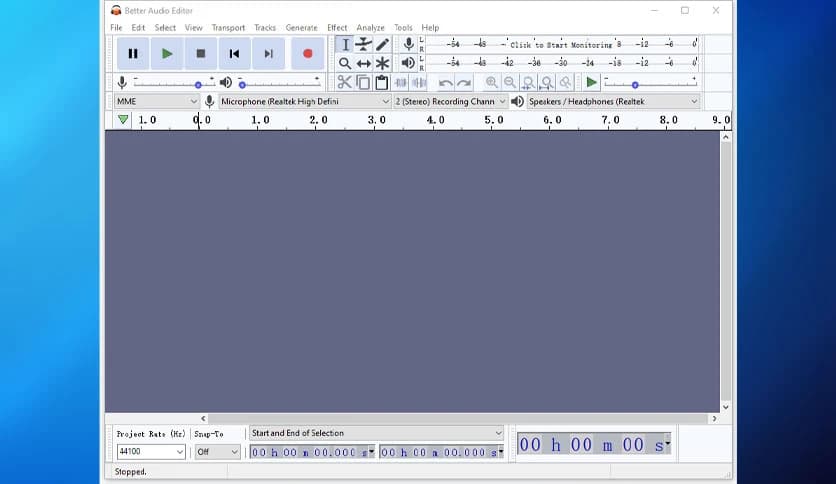The height and width of the screenshot is (484, 836).
Task: Click the playback speed slider handle
Action: [x=635, y=85]
